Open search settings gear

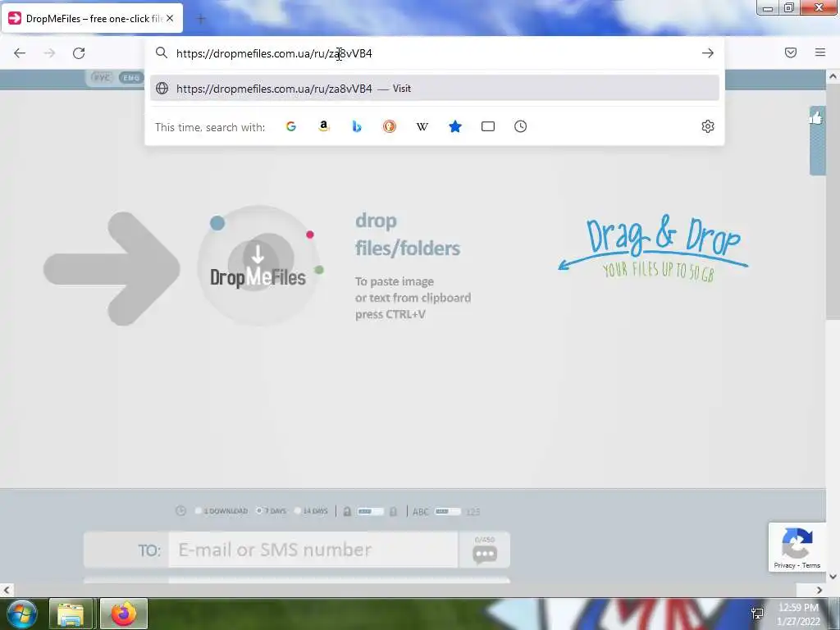(x=708, y=126)
